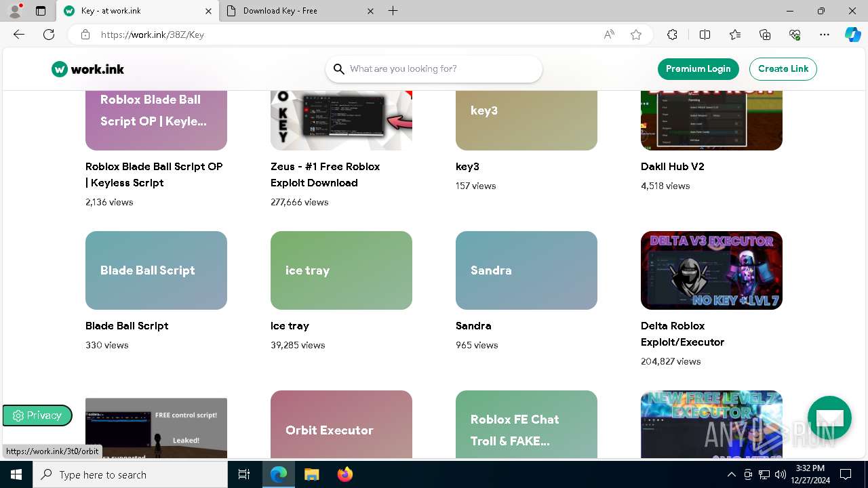This screenshot has height=488, width=868.
Task: Open Task View on the taskbar
Action: click(x=244, y=474)
